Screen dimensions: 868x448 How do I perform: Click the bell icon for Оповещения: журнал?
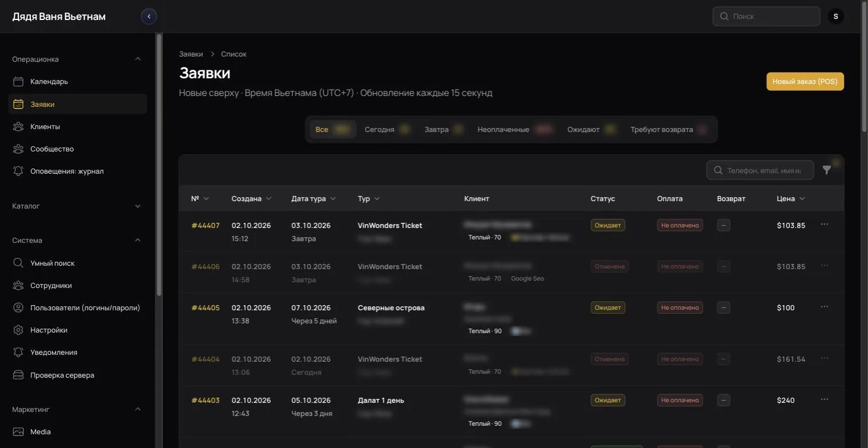pyautogui.click(x=18, y=171)
